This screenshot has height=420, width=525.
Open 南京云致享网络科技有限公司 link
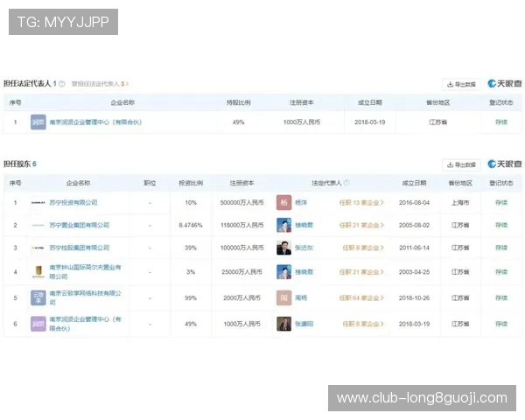coord(86,297)
